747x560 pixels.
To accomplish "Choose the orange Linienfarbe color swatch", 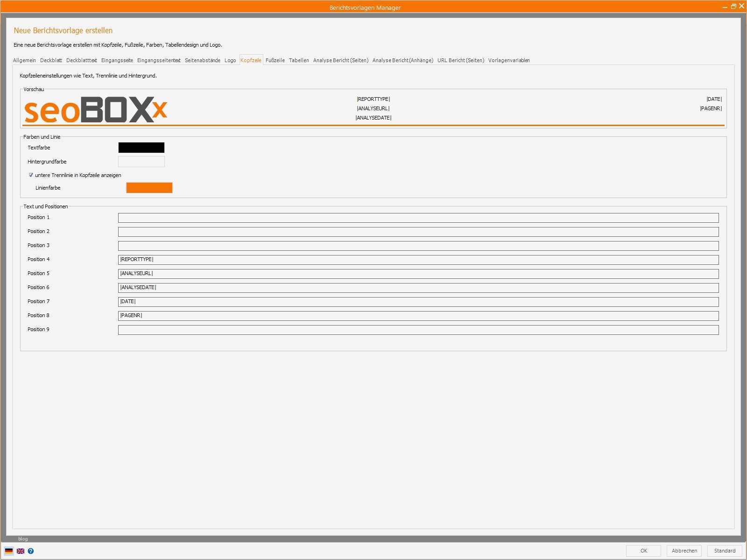I will [149, 188].
